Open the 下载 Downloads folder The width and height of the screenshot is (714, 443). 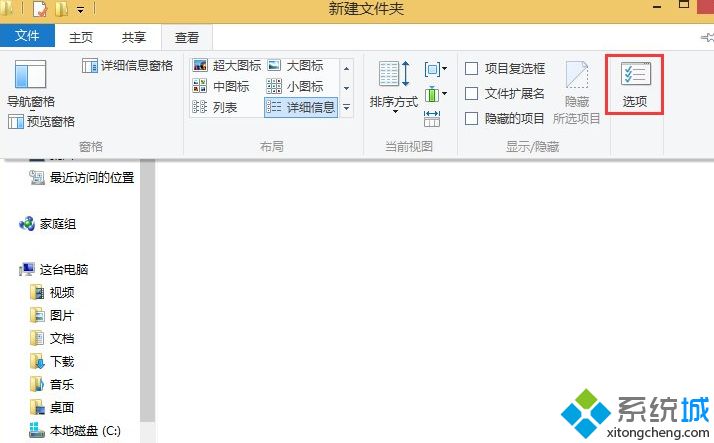pos(52,362)
